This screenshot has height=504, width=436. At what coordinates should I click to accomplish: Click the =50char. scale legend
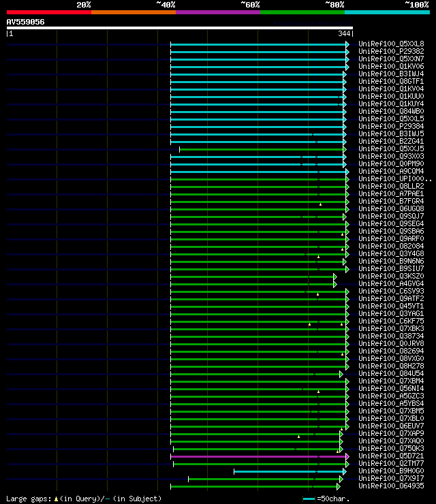(x=326, y=499)
